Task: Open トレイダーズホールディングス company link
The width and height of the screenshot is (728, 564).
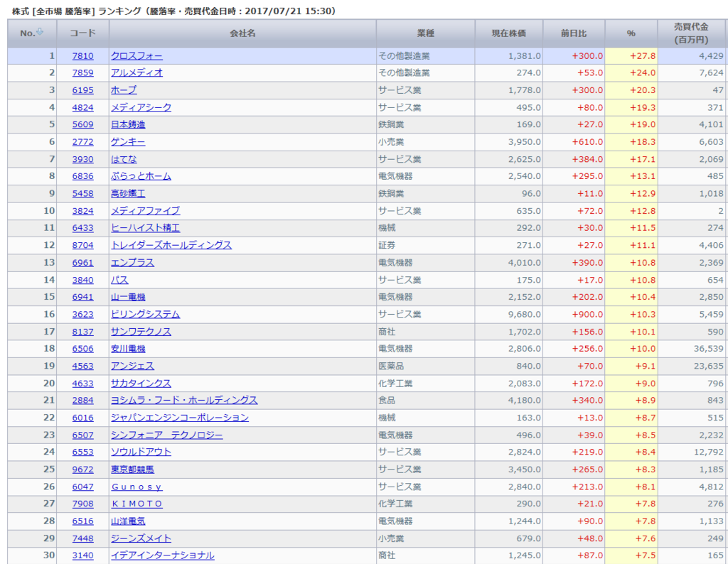Action: [171, 245]
